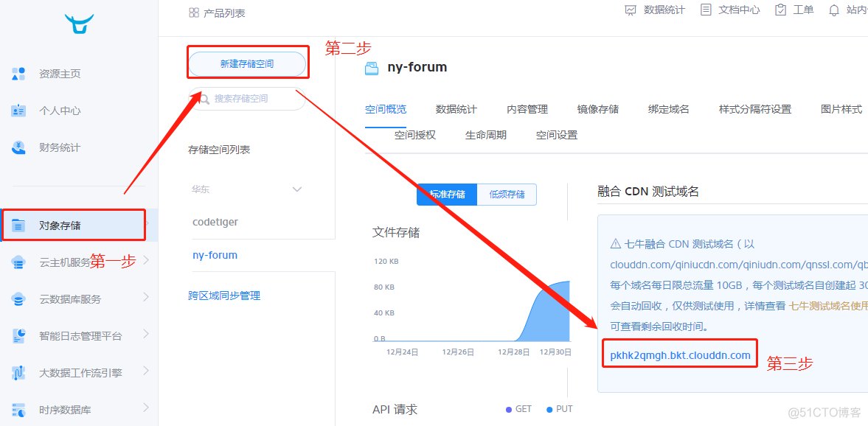Switch to the 空间概览 tab

[x=386, y=110]
